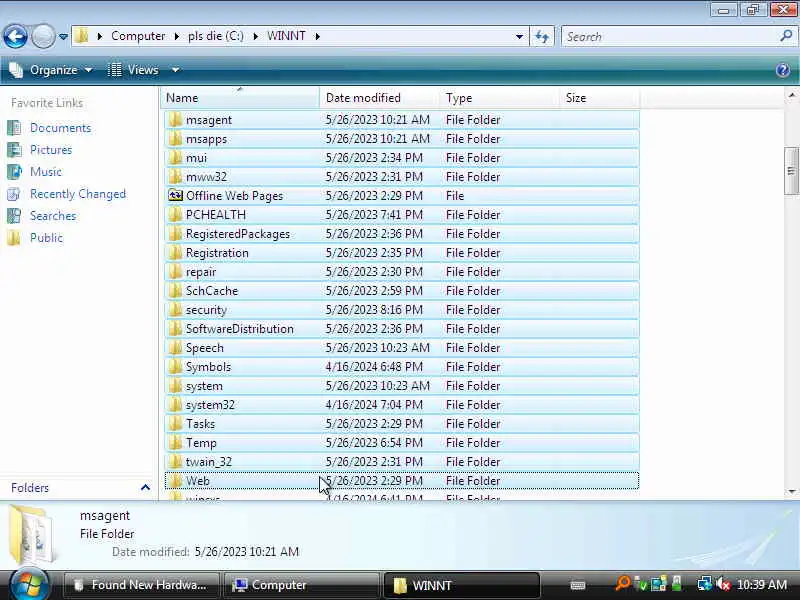This screenshot has height=600, width=800.
Task: Click the msagent preview thumbnail in details pane
Action: pyautogui.click(x=32, y=534)
